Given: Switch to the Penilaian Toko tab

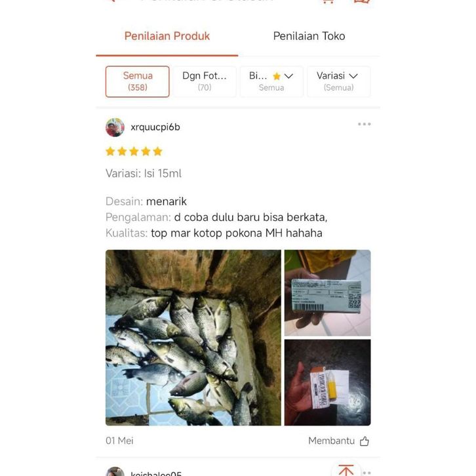Looking at the screenshot, I should click(309, 36).
